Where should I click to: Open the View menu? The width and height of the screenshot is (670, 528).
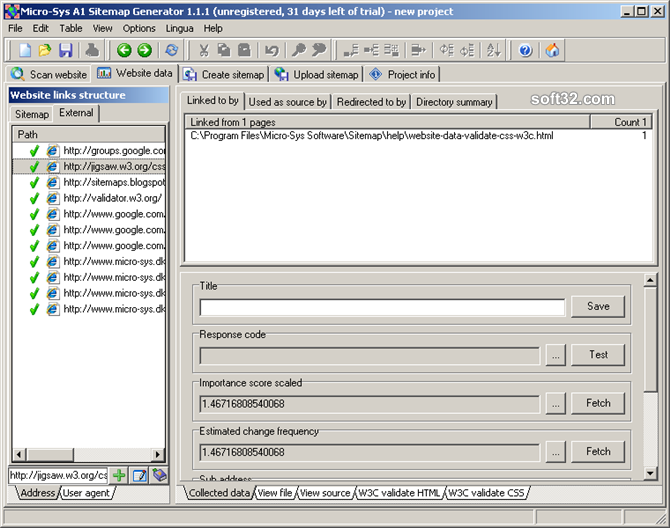pos(103,29)
